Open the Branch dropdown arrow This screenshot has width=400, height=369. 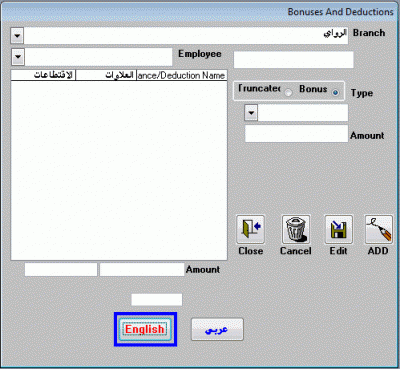point(17,36)
